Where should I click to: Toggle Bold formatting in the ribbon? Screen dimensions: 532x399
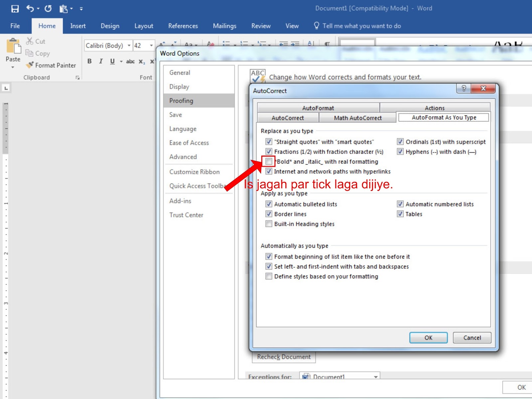coord(89,61)
